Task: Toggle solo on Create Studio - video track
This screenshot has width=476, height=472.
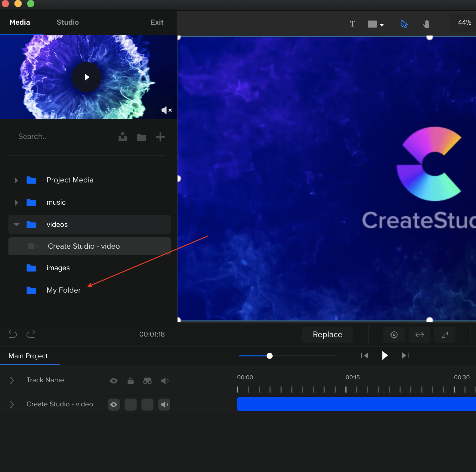Action: (x=147, y=405)
